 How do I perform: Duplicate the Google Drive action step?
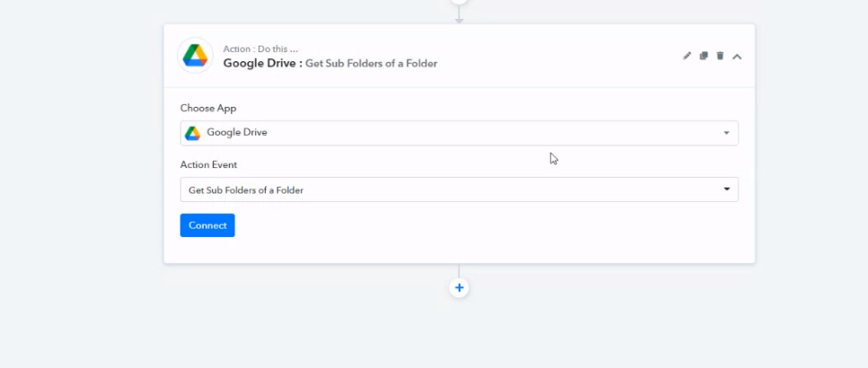(704, 56)
